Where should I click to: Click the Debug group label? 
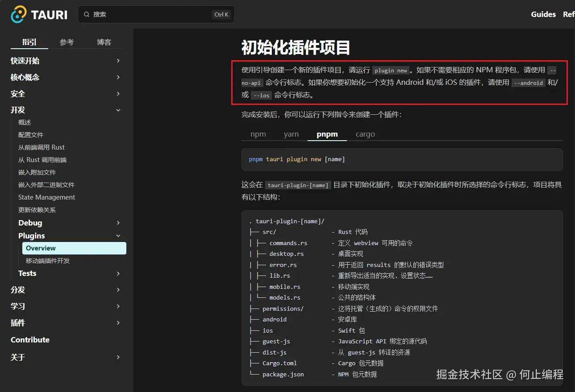(x=30, y=223)
